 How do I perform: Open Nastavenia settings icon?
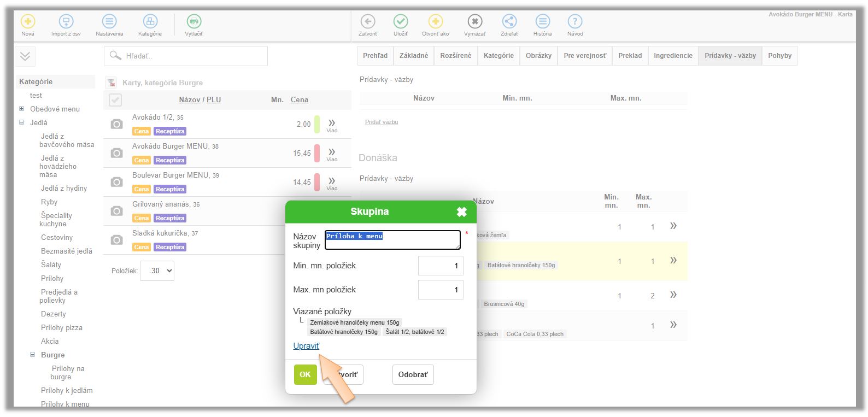click(109, 22)
